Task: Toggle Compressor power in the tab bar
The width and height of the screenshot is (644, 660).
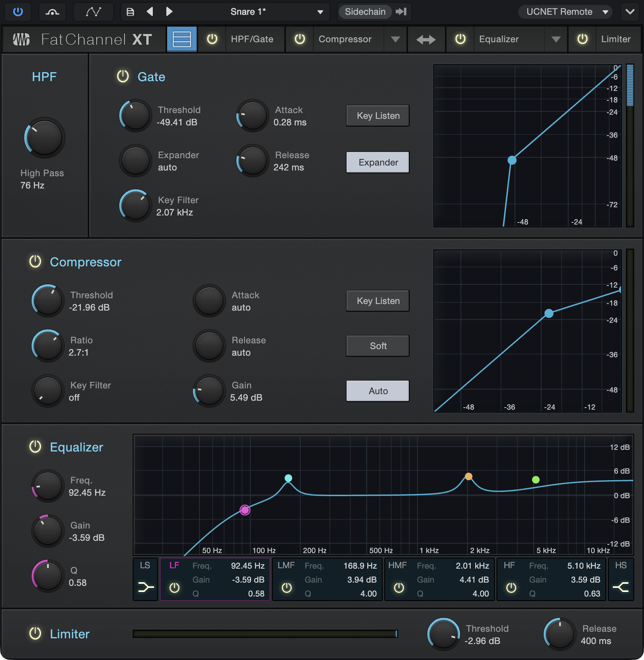Action: 300,39
